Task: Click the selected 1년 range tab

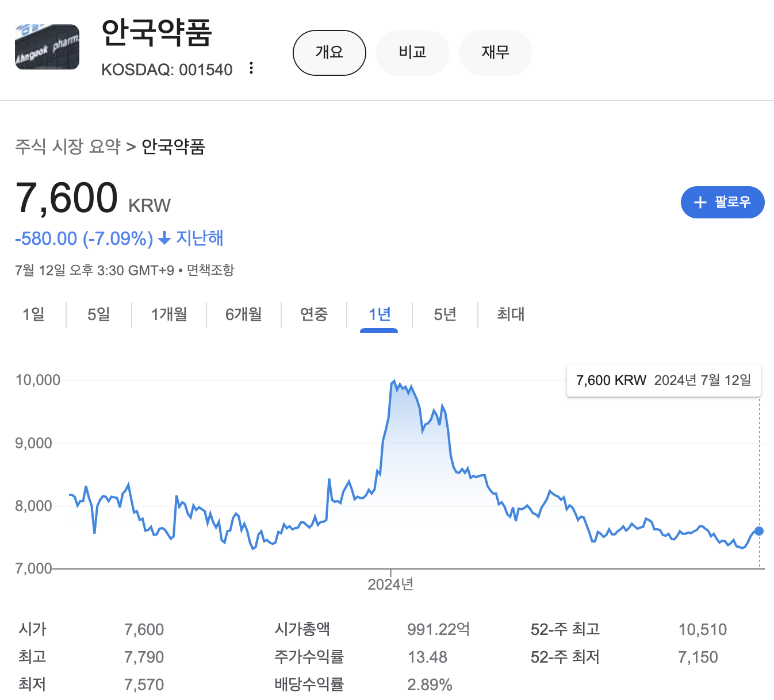Action: pos(380,314)
